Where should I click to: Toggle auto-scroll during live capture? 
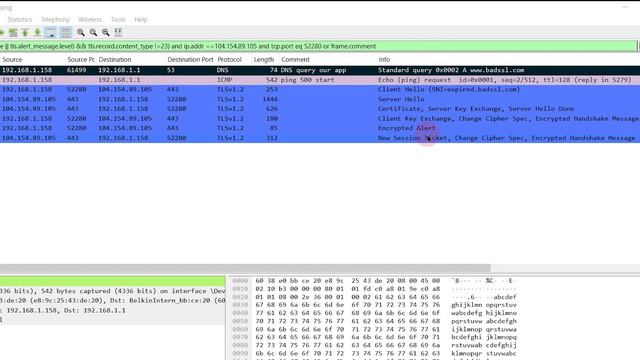tap(51, 32)
